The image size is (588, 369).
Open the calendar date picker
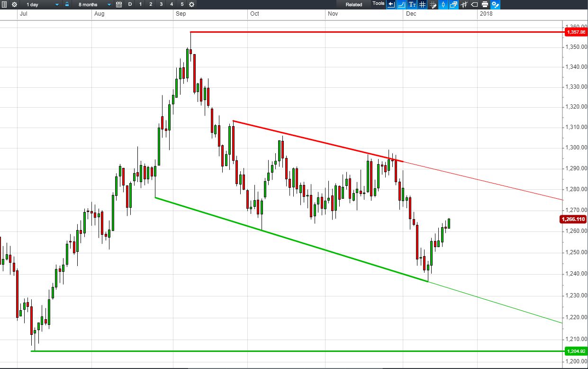(x=118, y=4)
